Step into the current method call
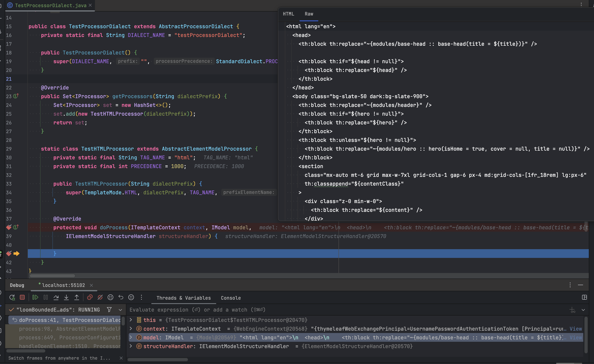 [x=67, y=297]
